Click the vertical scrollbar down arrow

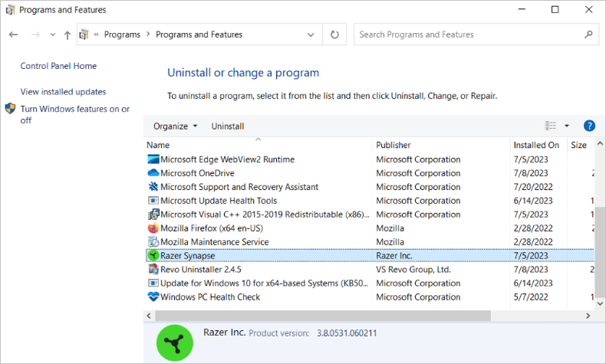coord(600,303)
